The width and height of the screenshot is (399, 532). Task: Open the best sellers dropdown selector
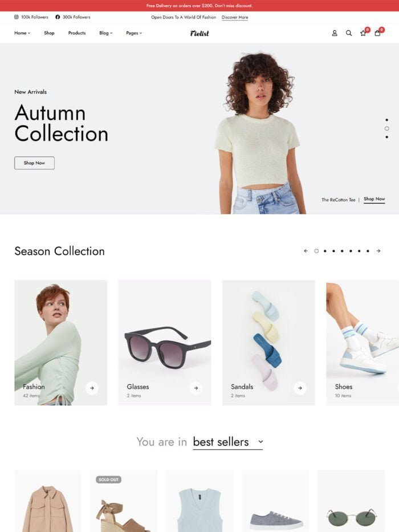[x=227, y=442]
